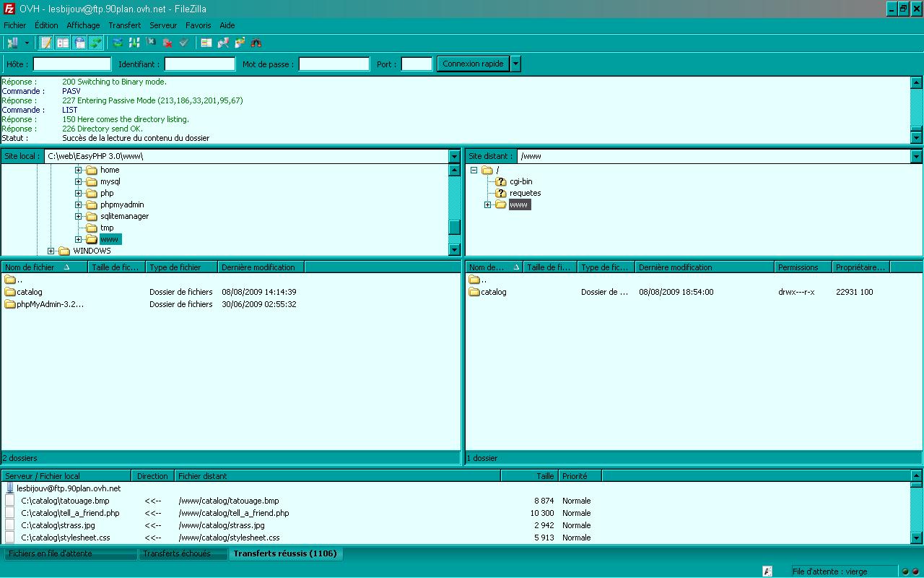The width and height of the screenshot is (924, 578).
Task: Cancel the current operation via toolbar
Action: pyautogui.click(x=151, y=43)
